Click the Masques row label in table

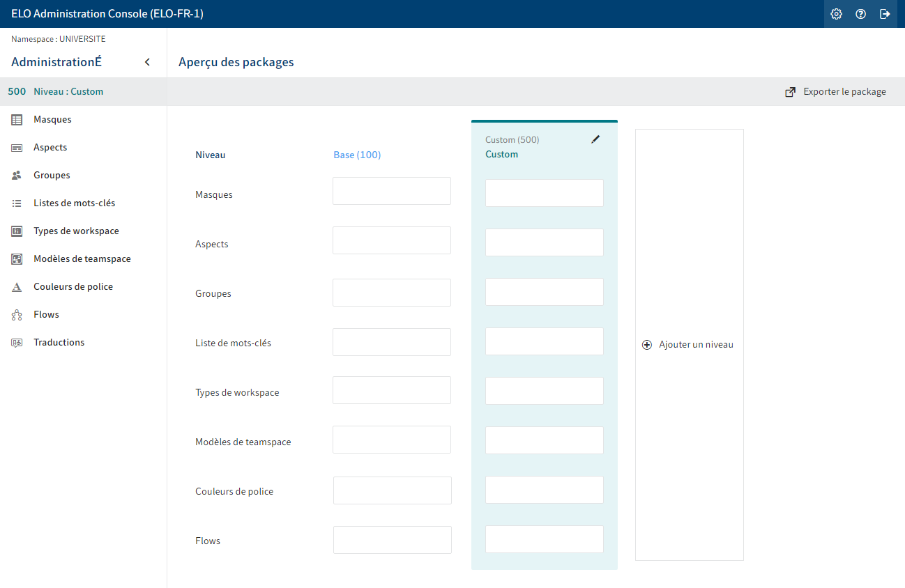(x=214, y=194)
